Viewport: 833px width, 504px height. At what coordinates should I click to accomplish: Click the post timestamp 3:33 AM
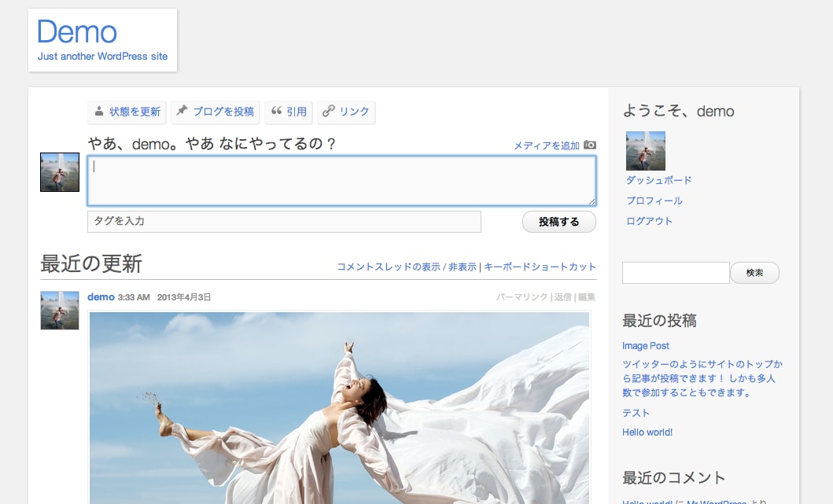[134, 297]
